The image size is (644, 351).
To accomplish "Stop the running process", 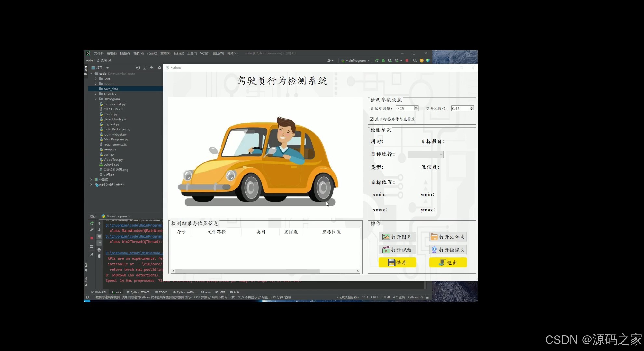I will 407,60.
